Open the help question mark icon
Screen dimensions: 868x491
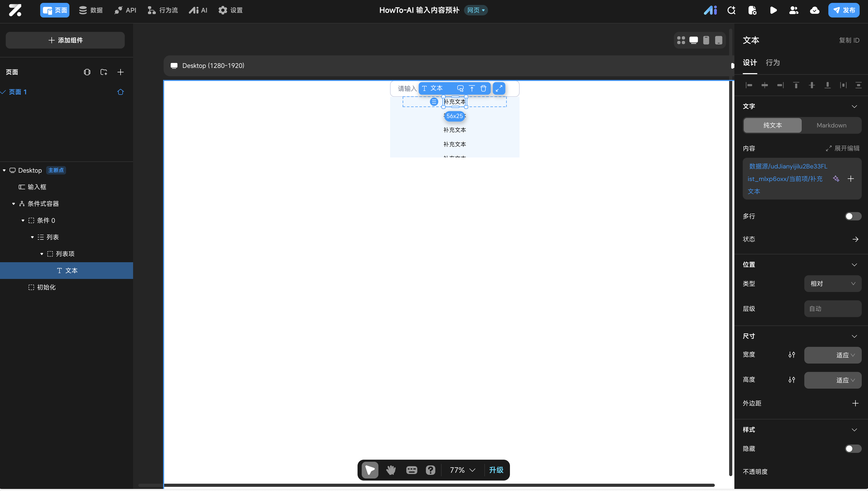pyautogui.click(x=430, y=470)
